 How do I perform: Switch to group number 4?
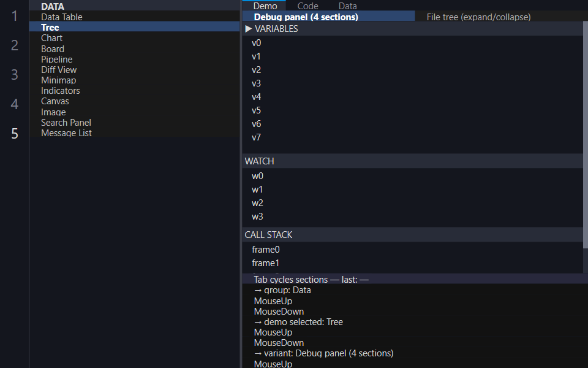[x=15, y=104]
